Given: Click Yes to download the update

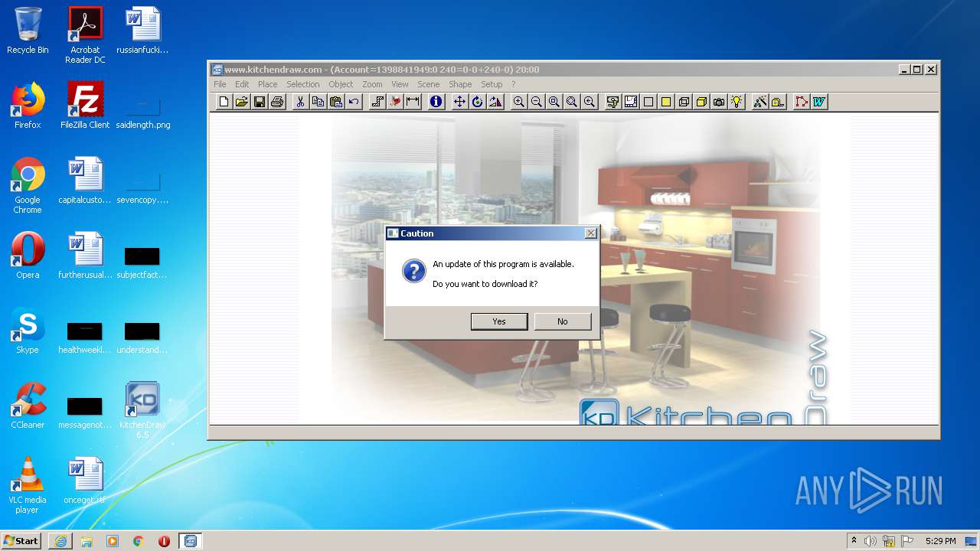Looking at the screenshot, I should tap(499, 321).
